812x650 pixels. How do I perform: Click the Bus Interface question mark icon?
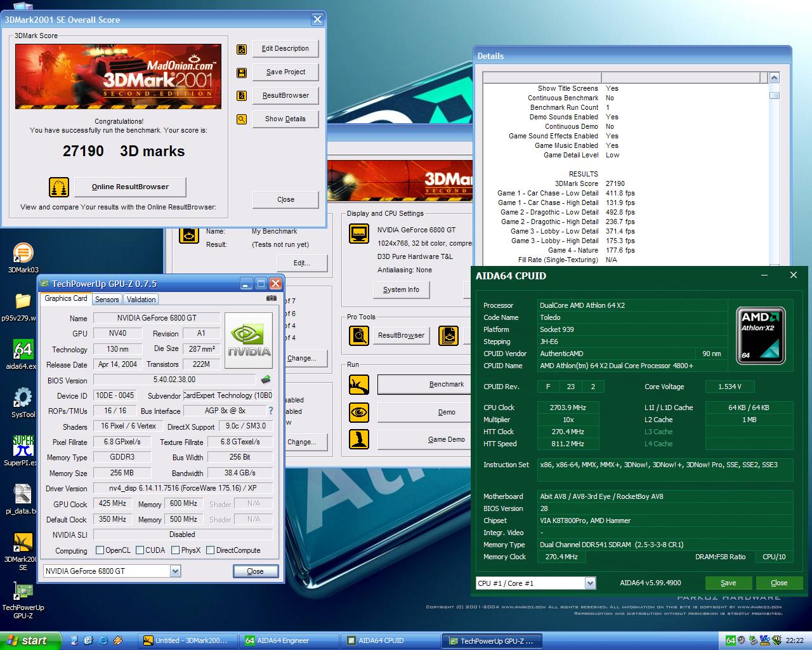coord(271,411)
